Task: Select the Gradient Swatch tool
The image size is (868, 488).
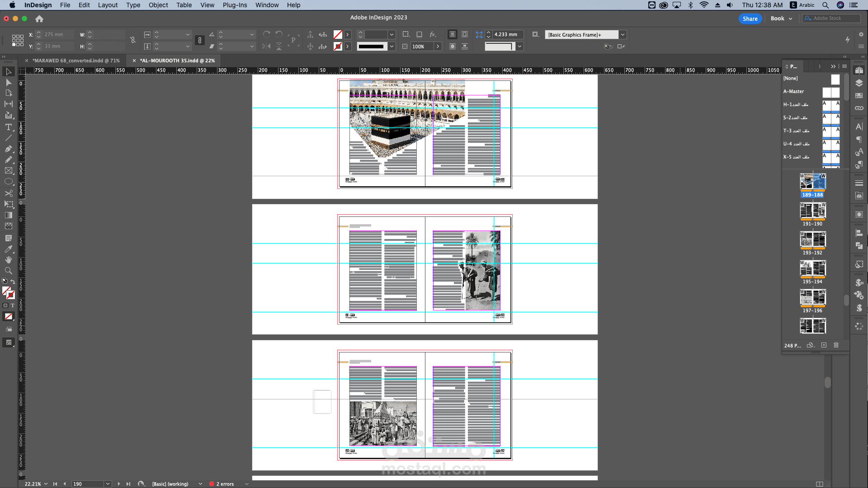Action: pos(8,215)
